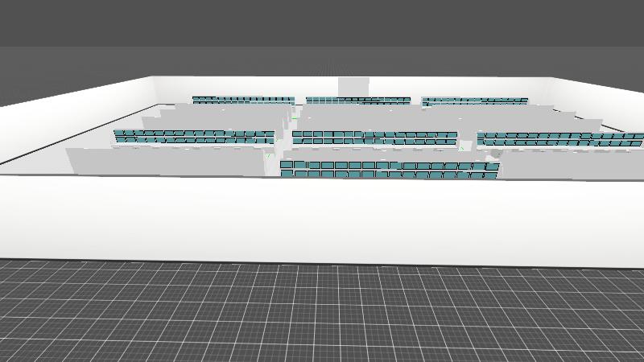
Task: Click the small dark gray object near front-right wall
Action: 496,154
